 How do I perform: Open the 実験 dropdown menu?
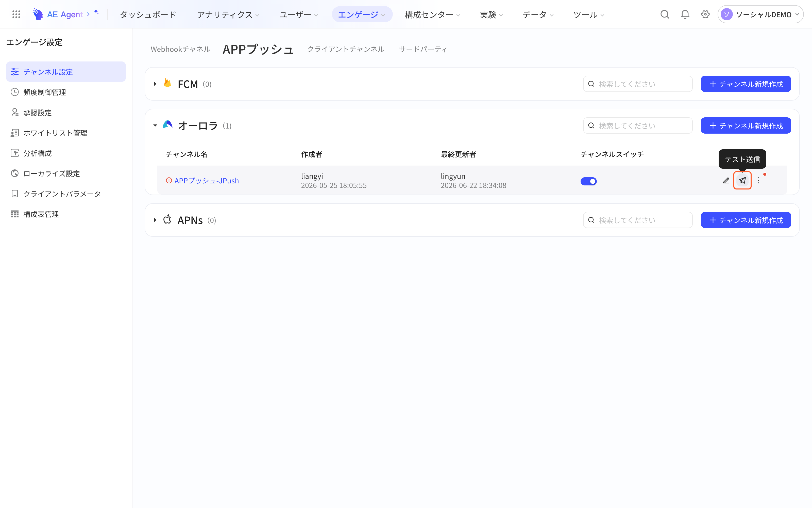pyautogui.click(x=491, y=14)
